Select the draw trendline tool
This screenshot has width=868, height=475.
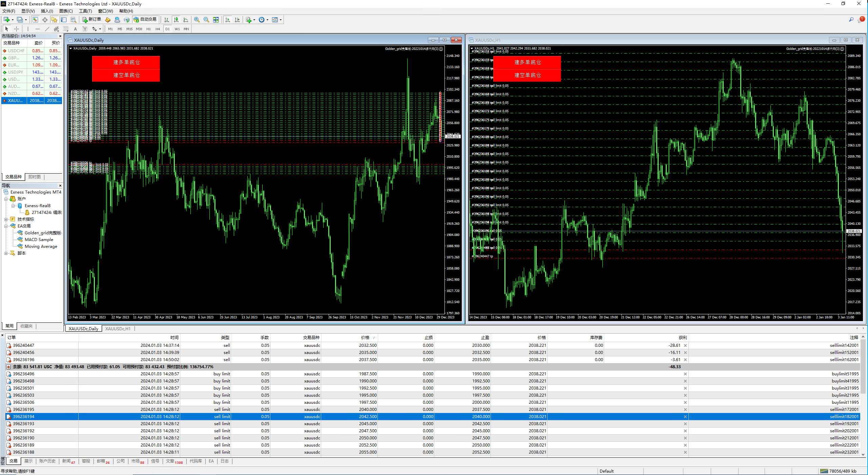(x=47, y=29)
